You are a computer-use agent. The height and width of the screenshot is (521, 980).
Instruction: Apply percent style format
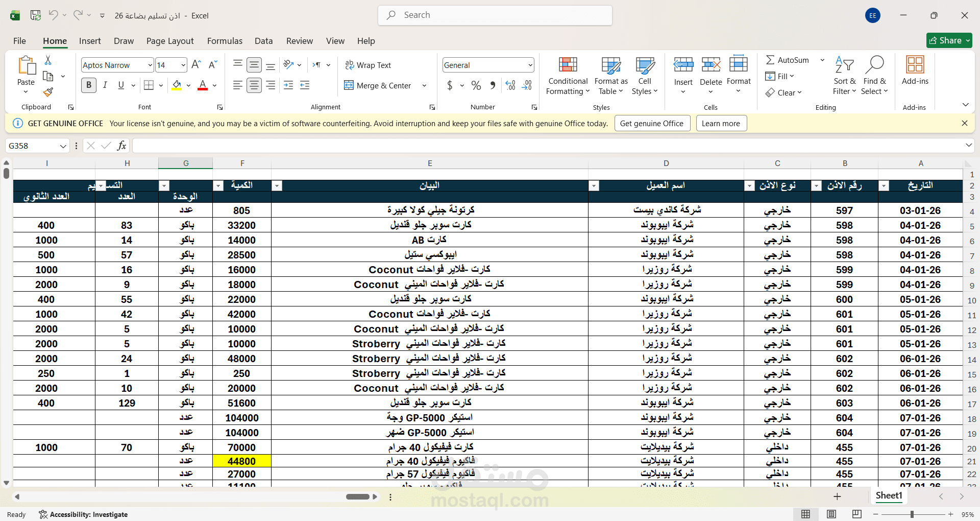pyautogui.click(x=476, y=85)
